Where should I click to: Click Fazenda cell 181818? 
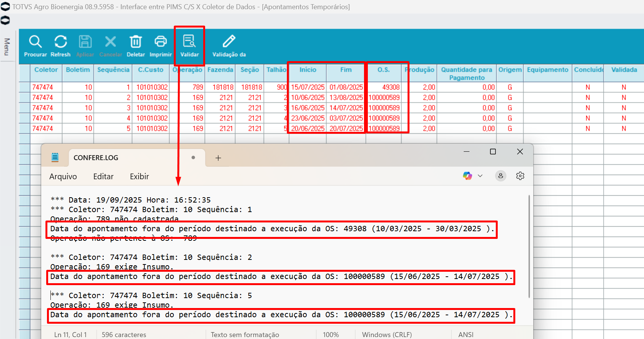(x=220, y=87)
